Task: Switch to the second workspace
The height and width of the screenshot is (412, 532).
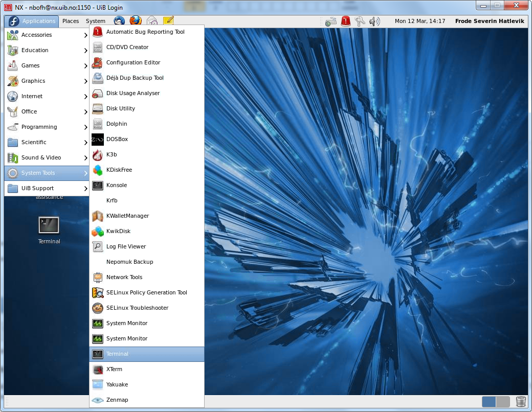Action: (503, 401)
